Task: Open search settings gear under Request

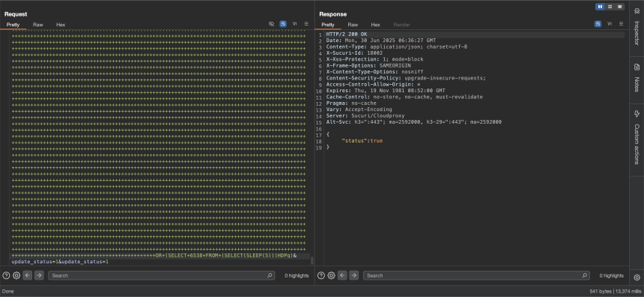Action: 16,275
